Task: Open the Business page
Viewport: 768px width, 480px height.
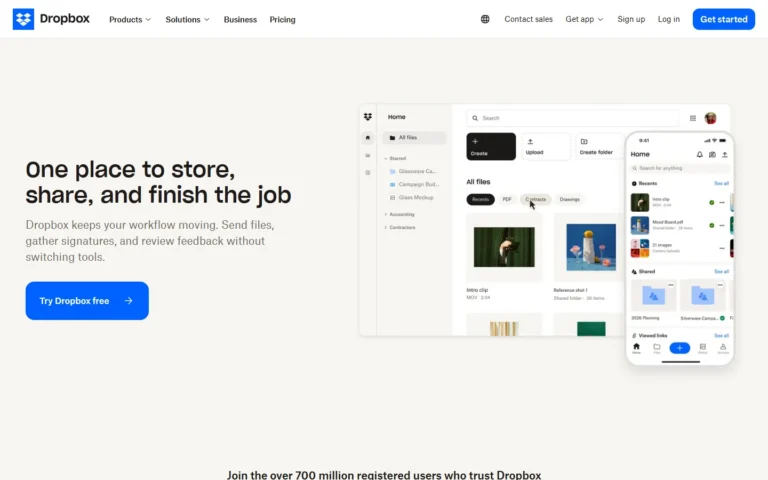Action: click(x=240, y=20)
